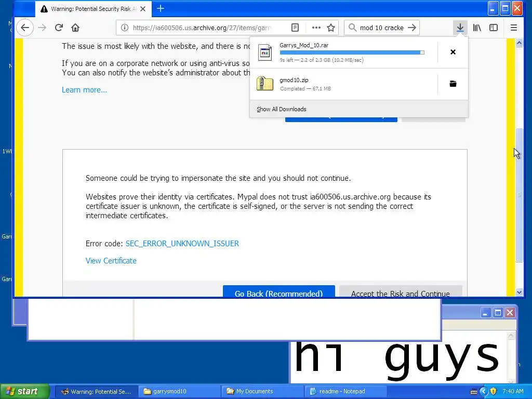Click the browser vertical scrollbar thumb
532x399 pixels.
coord(519,195)
